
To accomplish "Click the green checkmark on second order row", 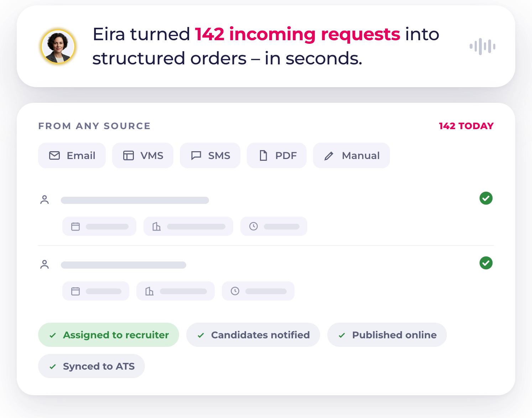I will pyautogui.click(x=486, y=263).
